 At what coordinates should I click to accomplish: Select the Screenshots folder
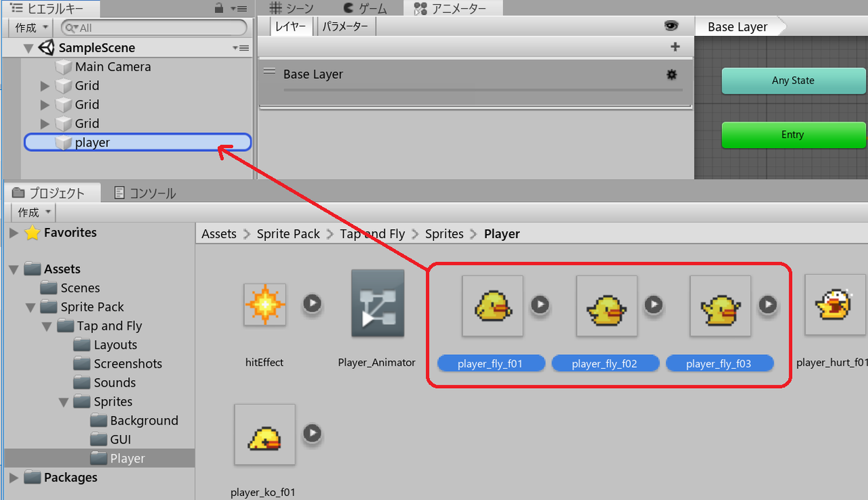(x=118, y=364)
